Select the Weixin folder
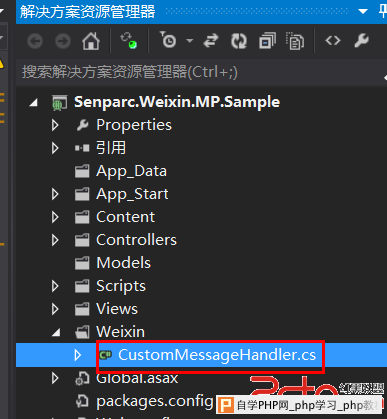This screenshot has height=419, width=387. click(121, 332)
